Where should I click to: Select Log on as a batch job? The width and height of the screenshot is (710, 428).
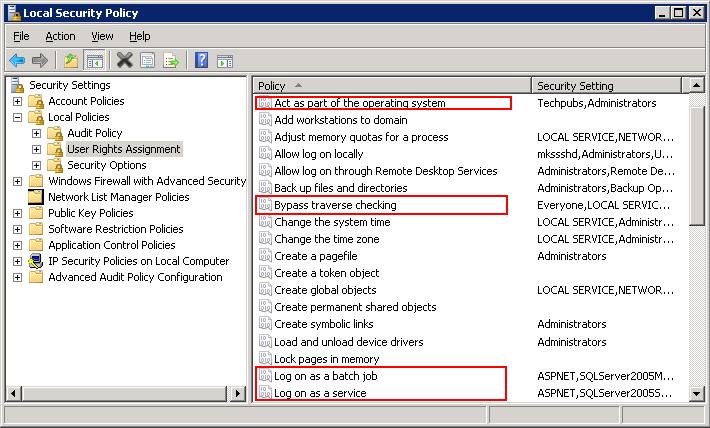(326, 376)
